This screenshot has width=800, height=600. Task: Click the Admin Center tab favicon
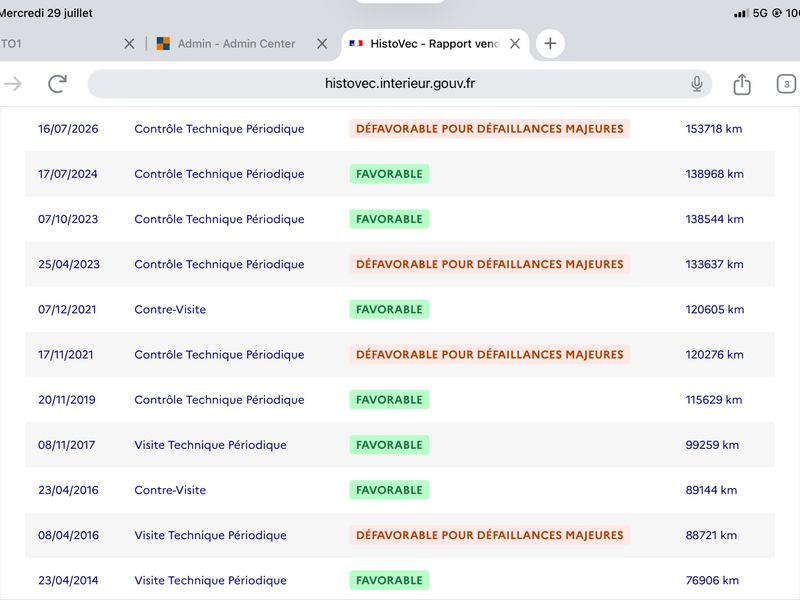(x=163, y=44)
